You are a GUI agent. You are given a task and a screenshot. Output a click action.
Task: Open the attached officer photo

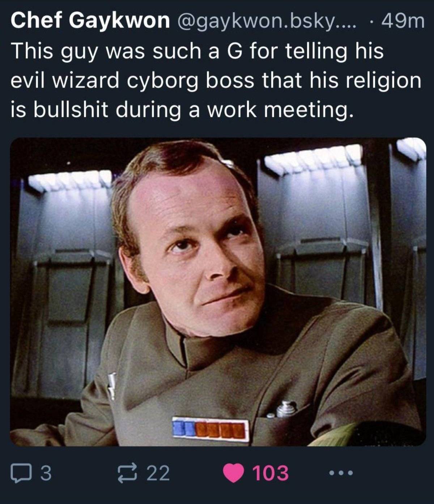[218, 292]
